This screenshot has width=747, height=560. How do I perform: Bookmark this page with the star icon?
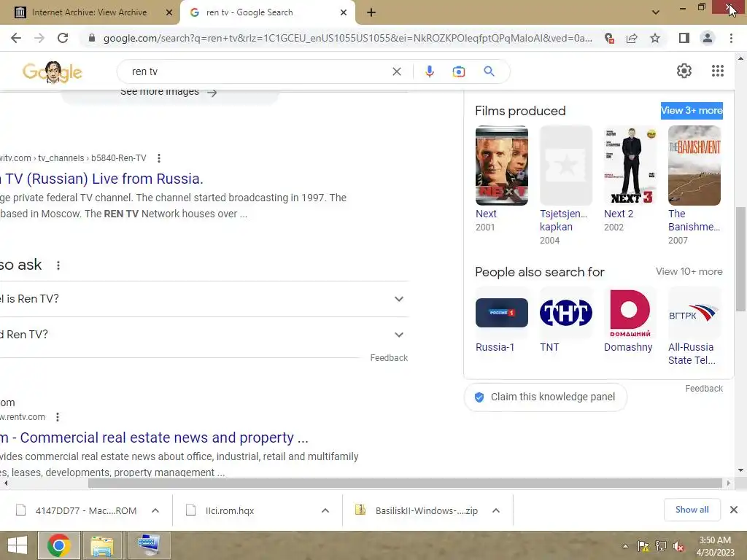pos(655,38)
